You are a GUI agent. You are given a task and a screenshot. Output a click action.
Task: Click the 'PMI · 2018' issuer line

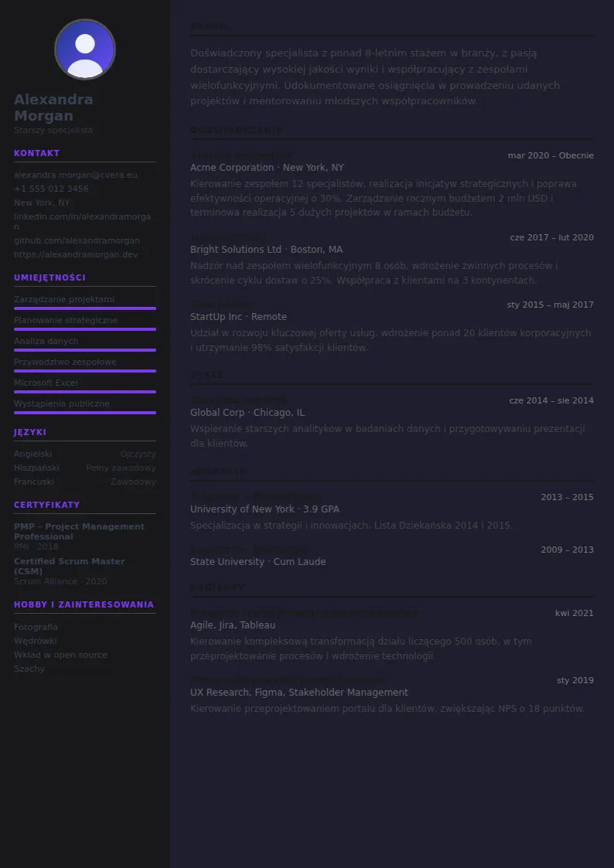36,546
